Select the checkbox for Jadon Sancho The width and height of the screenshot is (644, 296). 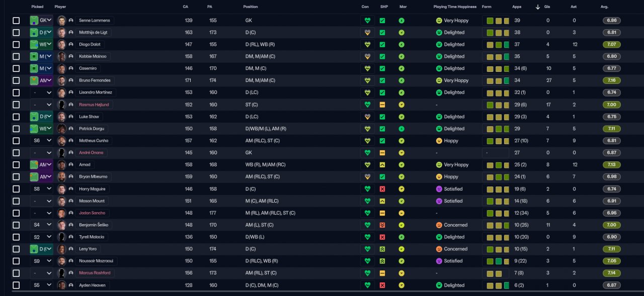point(16,214)
